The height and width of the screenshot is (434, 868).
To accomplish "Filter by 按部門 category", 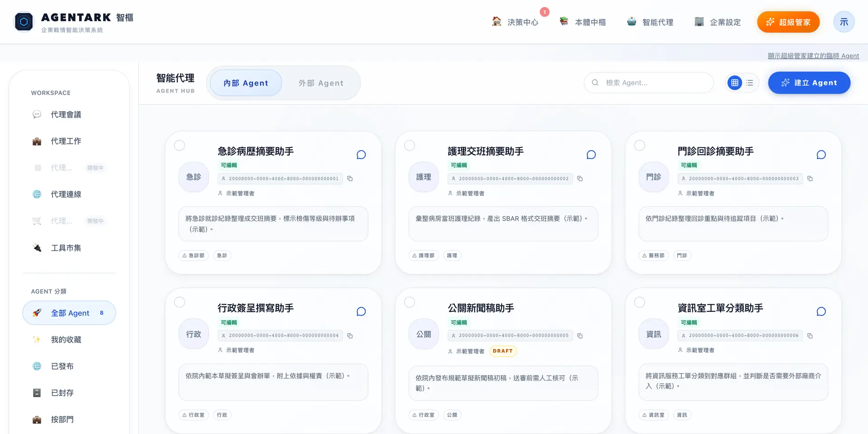I will [x=69, y=420].
